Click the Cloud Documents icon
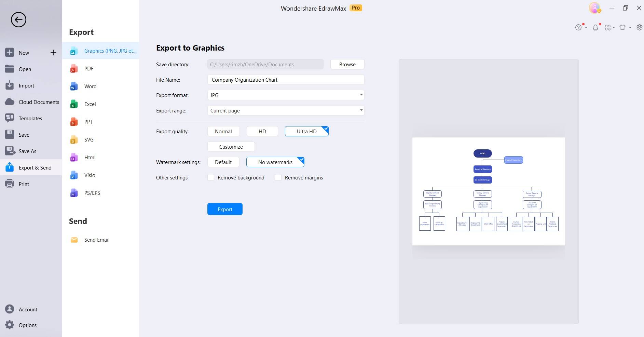 (x=10, y=102)
